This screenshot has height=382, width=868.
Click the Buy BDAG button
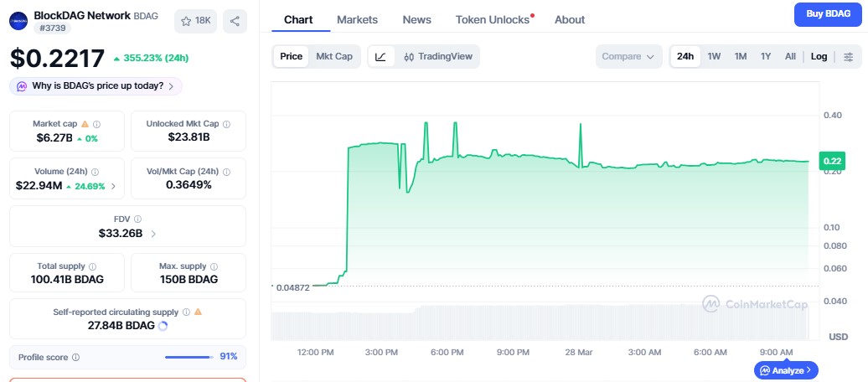[828, 14]
